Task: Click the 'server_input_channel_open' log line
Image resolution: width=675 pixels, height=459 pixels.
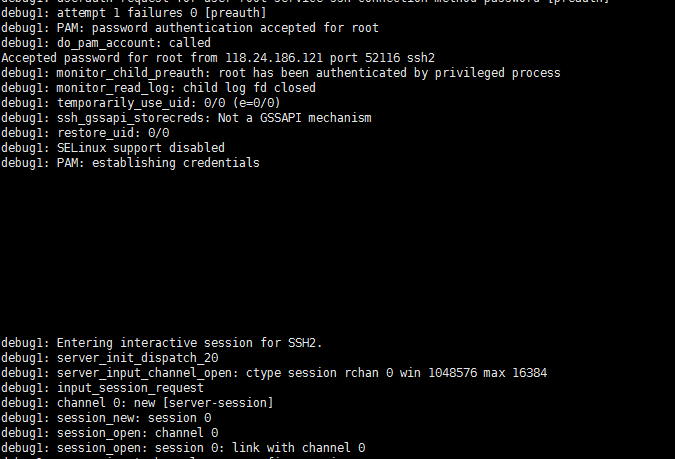Action: coord(274,373)
